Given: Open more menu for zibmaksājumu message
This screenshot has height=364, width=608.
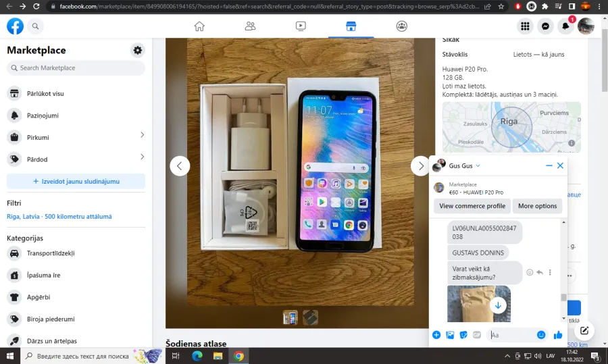Looking at the screenshot, I should 550,273.
